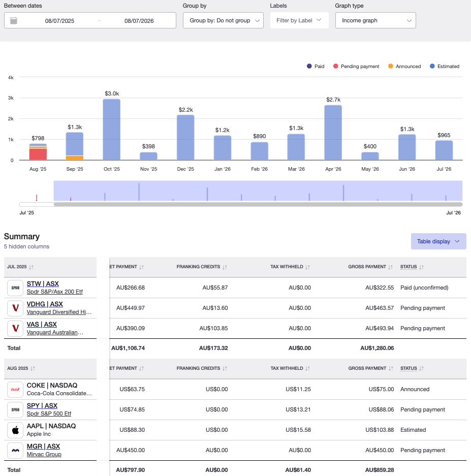471x476 pixels.
Task: Click the sort arrows on STATUS column
Action: pos(422,267)
